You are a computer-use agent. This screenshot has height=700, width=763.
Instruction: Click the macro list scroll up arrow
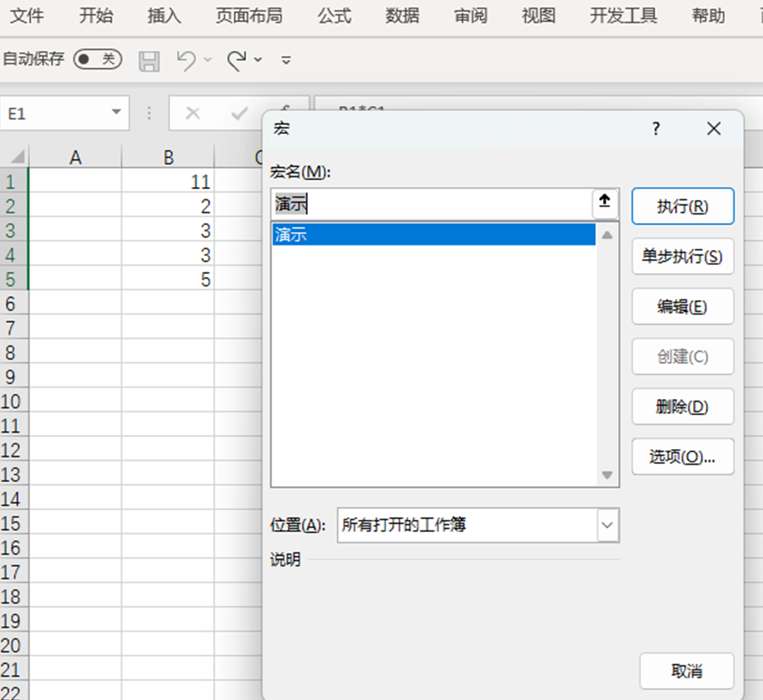[607, 235]
